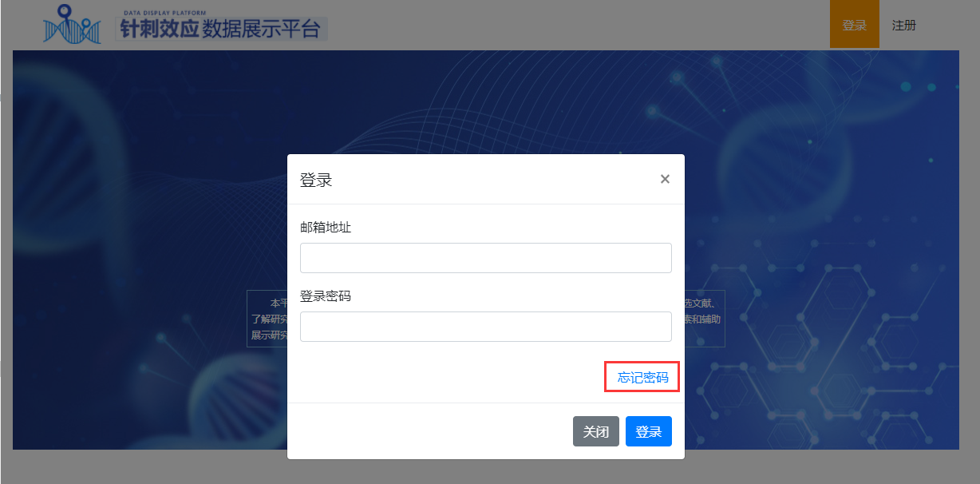
Task: Click the 登录 heading of the dialog
Action: point(316,180)
